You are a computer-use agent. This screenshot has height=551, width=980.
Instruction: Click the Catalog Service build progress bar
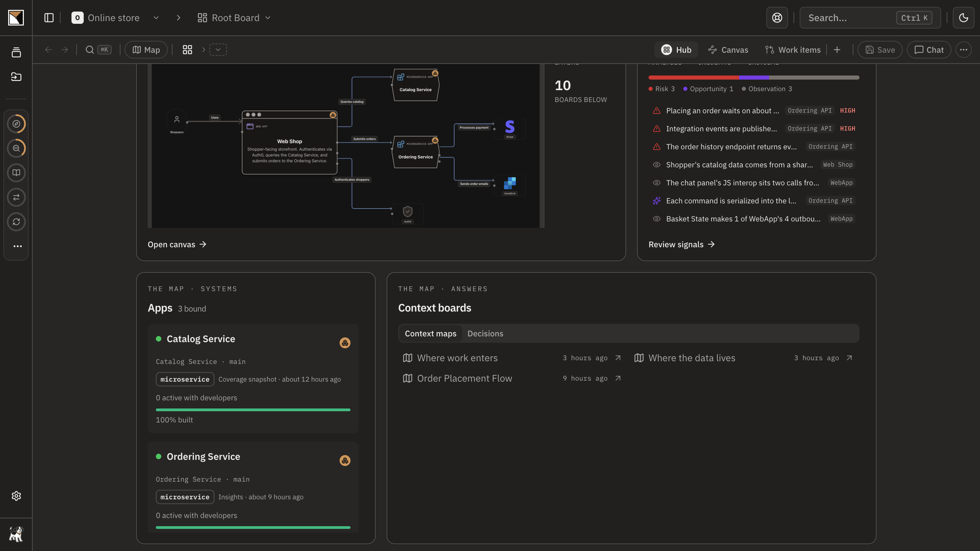click(253, 410)
